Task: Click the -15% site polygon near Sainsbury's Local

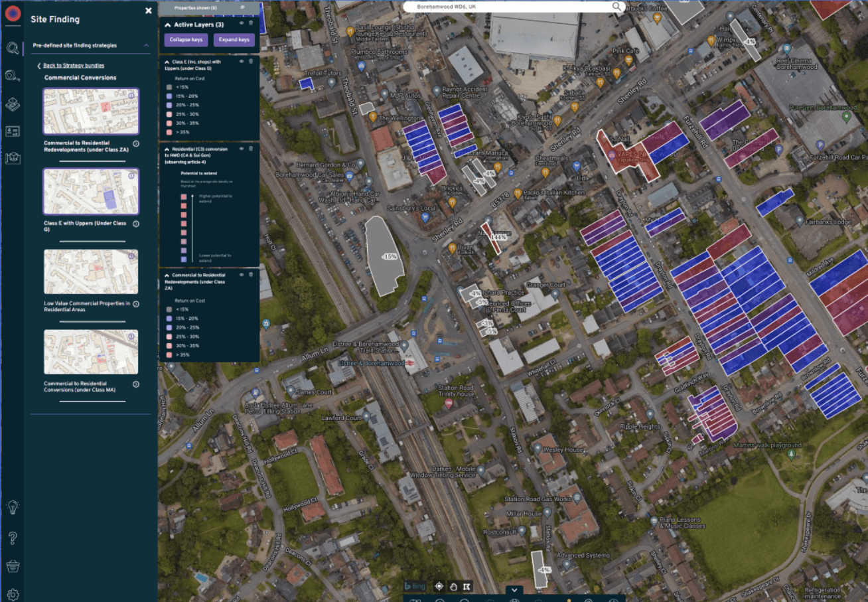Action: (x=384, y=255)
